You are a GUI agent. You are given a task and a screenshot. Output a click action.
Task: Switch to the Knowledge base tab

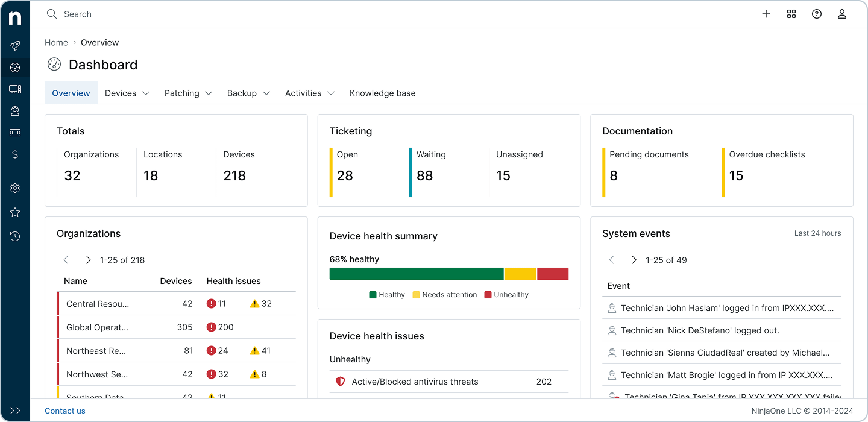(x=383, y=93)
